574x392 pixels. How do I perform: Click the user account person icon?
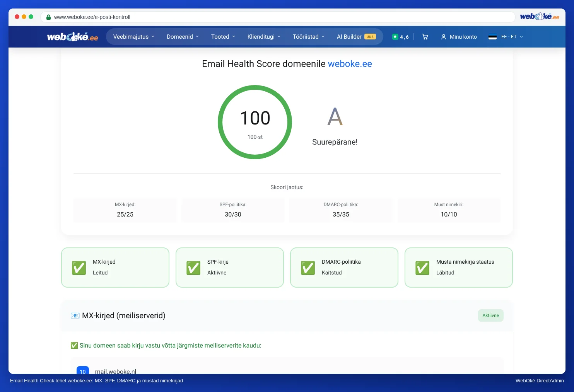click(x=444, y=37)
